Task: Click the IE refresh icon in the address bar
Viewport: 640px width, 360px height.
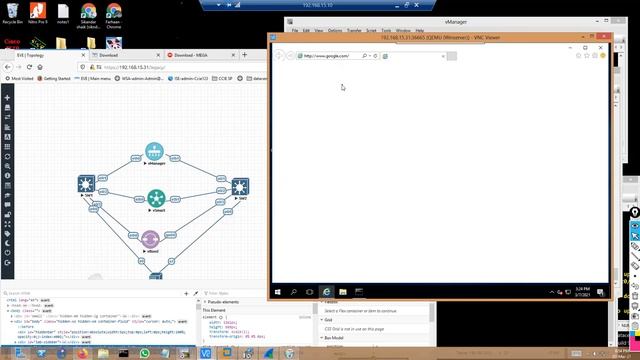Action: [x=375, y=56]
